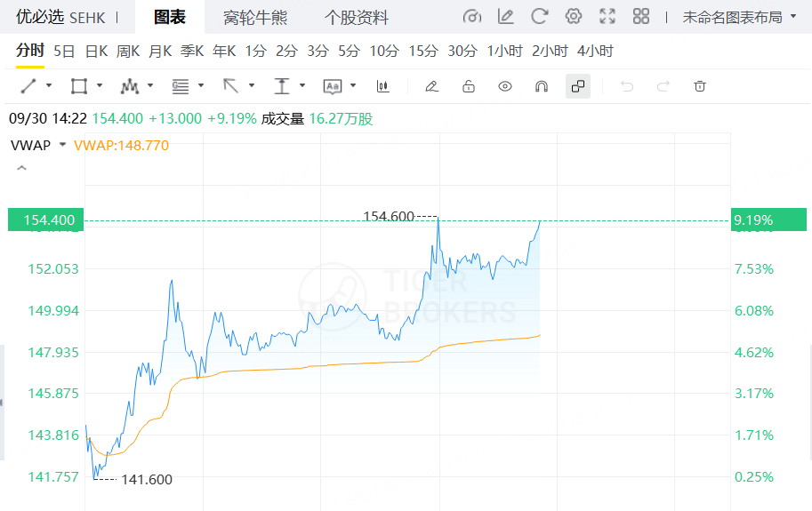812x511 pixels.
Task: Select the 1分 interval
Action: 256,51
